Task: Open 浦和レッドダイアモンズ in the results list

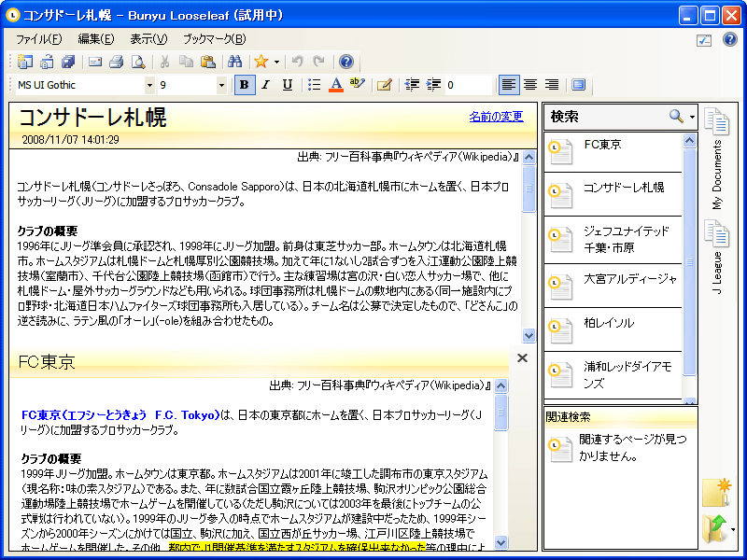Action: 613,375
